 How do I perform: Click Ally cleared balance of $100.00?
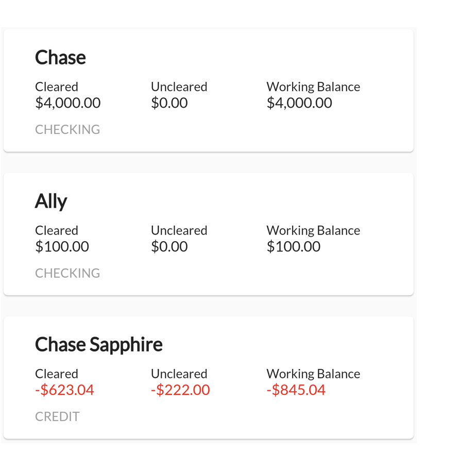point(62,246)
